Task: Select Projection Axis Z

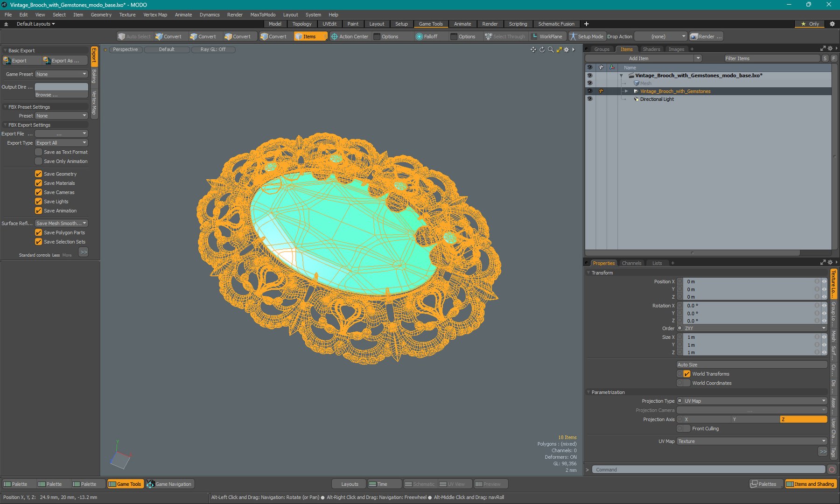Action: (x=803, y=419)
